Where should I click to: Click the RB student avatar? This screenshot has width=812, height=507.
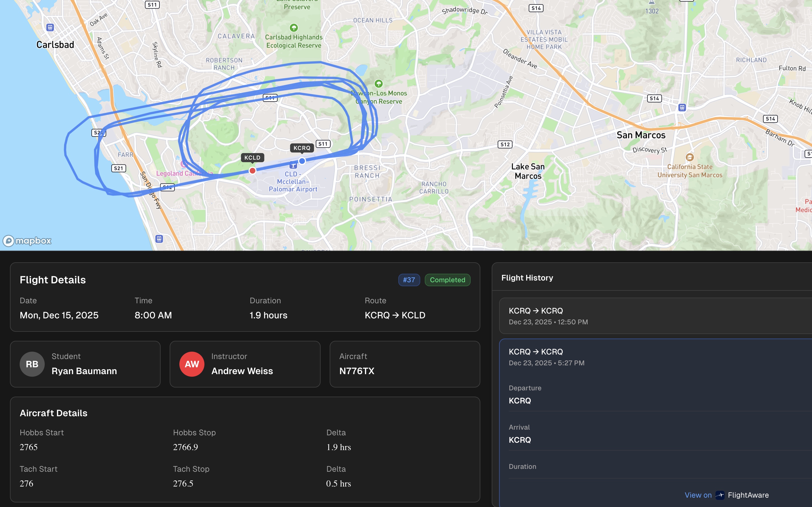pos(32,364)
